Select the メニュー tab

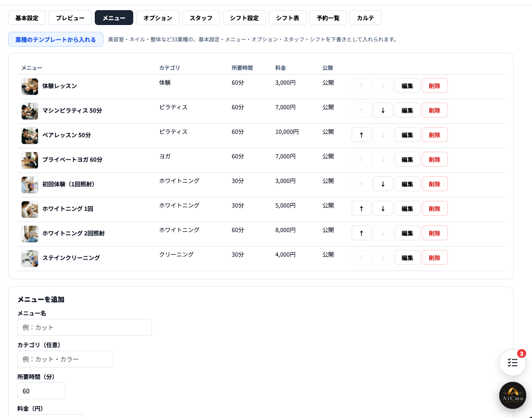click(114, 18)
